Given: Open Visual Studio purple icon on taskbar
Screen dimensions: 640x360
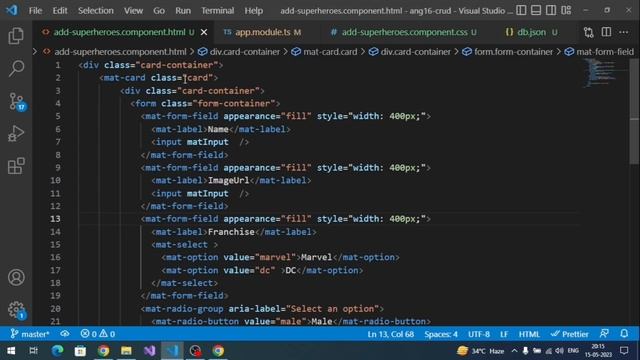Looking at the screenshot, I should click(149, 351).
